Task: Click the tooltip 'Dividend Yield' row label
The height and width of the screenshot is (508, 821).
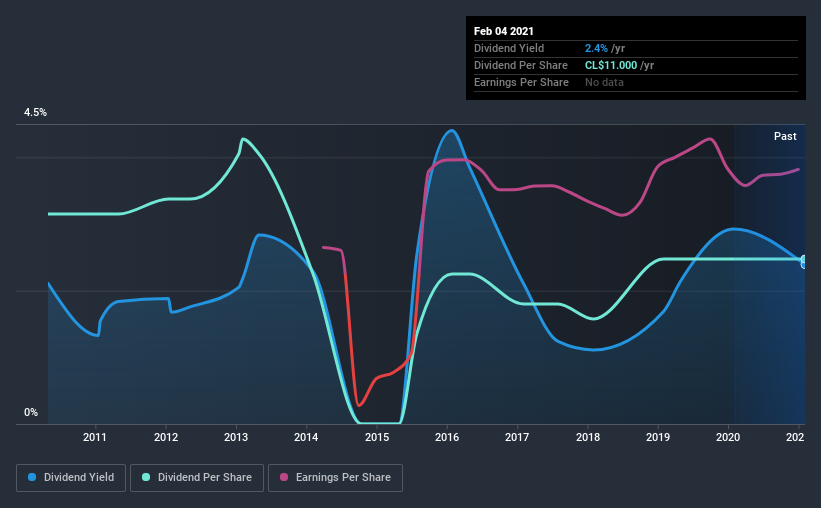Action: point(509,48)
